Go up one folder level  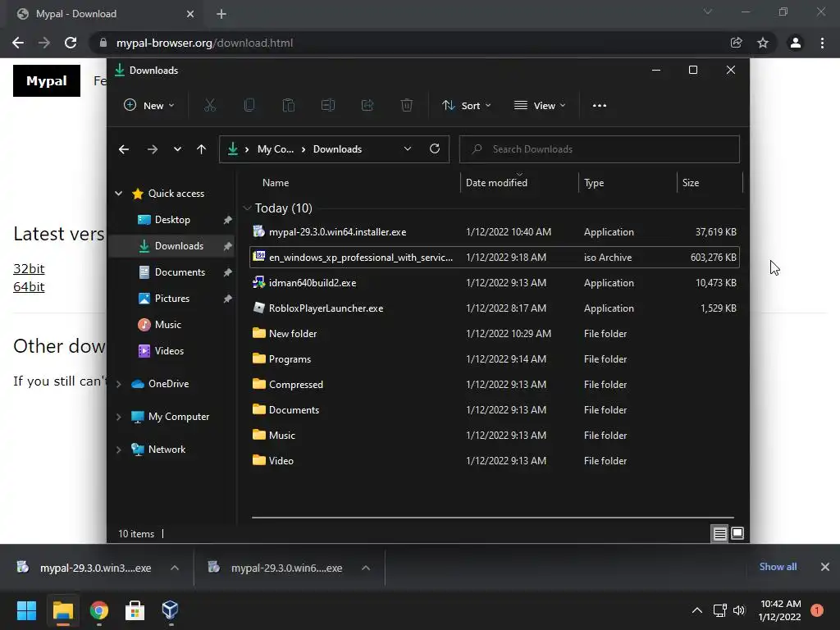pos(202,149)
